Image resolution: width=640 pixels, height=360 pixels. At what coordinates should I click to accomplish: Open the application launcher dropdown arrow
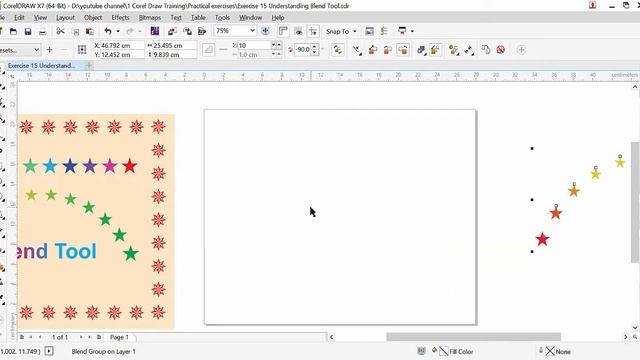click(412, 31)
